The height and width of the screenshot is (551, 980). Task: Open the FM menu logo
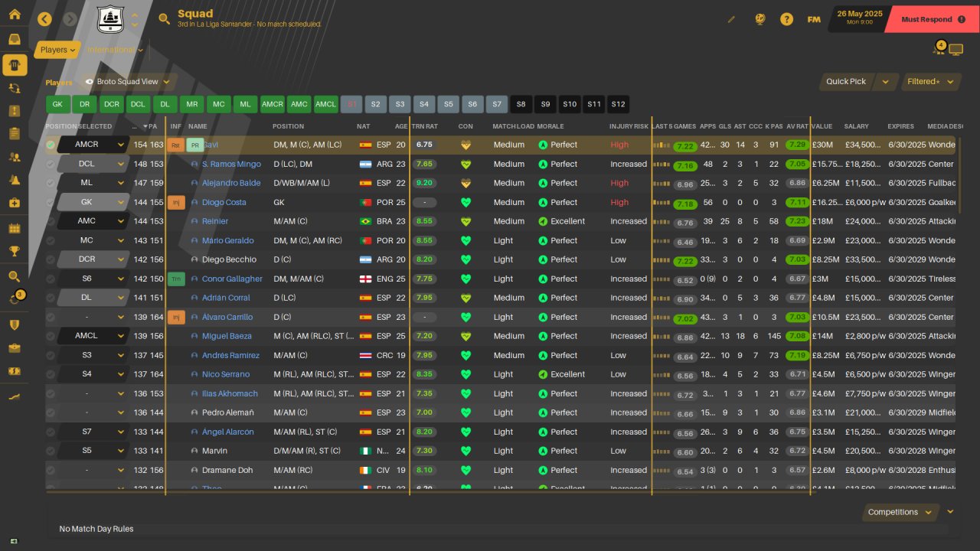[814, 19]
